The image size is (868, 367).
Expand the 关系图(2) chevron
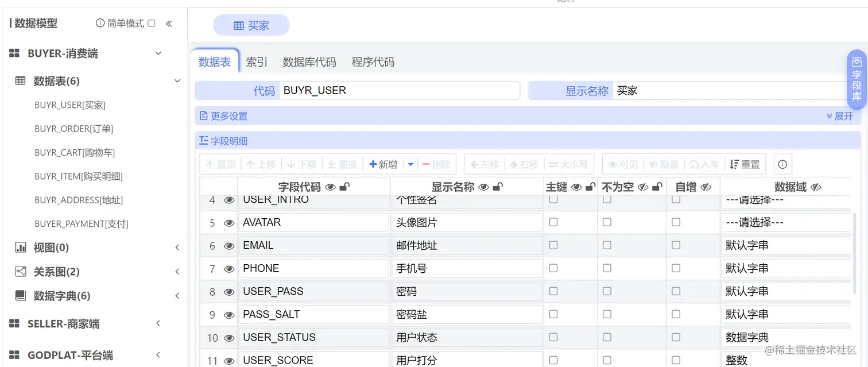(177, 272)
